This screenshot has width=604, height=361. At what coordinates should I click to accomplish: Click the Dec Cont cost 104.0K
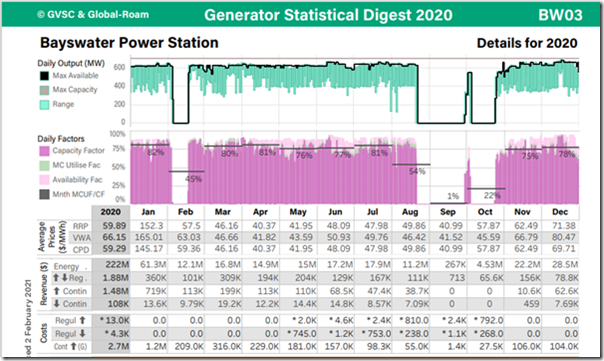(x=564, y=346)
